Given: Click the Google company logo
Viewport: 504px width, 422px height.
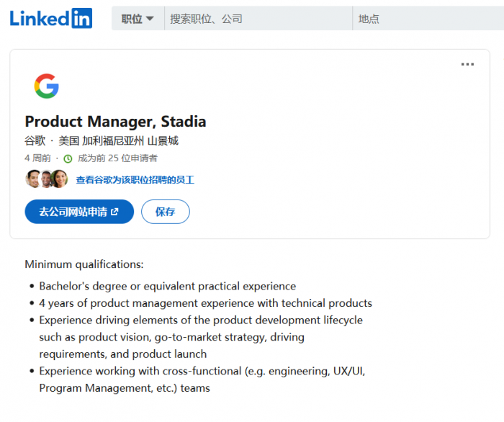Looking at the screenshot, I should pos(47,86).
